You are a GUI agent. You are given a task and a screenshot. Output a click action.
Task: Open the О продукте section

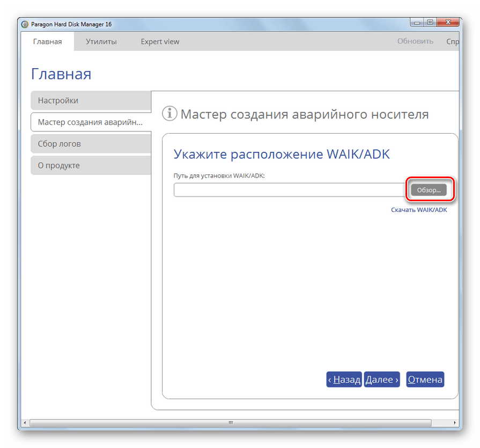click(91, 165)
